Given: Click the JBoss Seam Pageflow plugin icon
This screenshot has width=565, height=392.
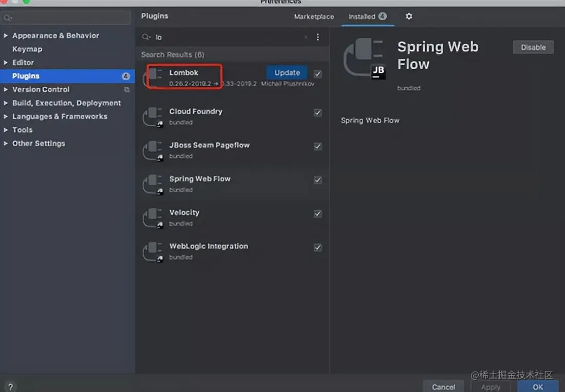Looking at the screenshot, I should click(154, 150).
